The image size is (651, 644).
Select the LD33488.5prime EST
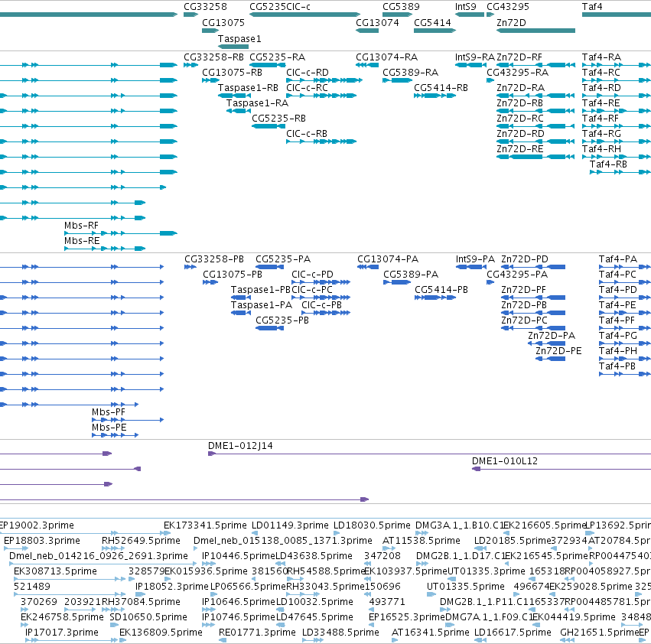point(311,640)
